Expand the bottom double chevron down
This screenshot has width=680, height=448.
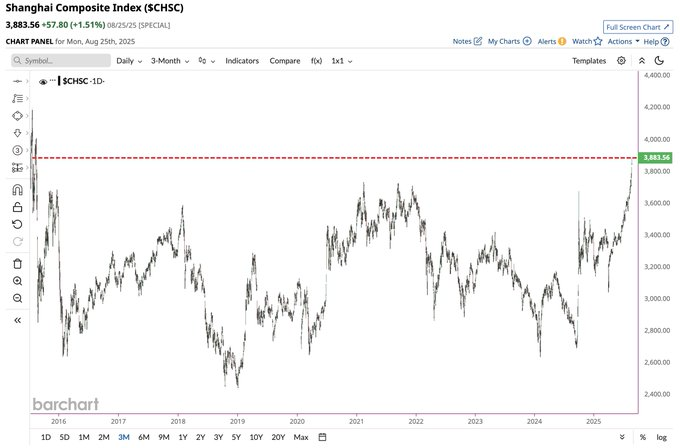(x=622, y=437)
